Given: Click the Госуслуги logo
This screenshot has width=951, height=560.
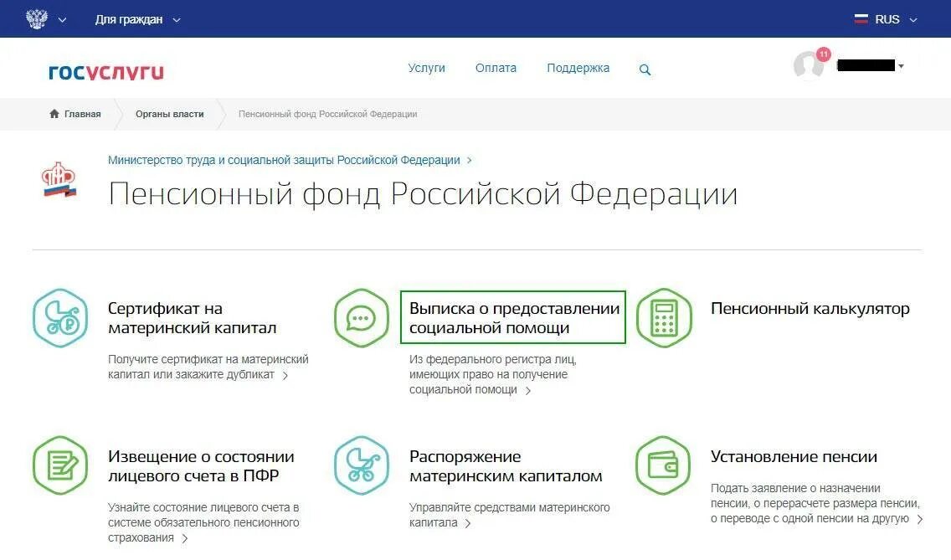Looking at the screenshot, I should pyautogui.click(x=106, y=72).
